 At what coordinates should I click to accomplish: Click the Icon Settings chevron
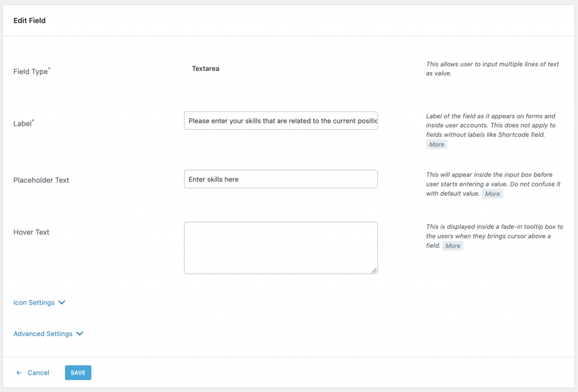point(62,302)
